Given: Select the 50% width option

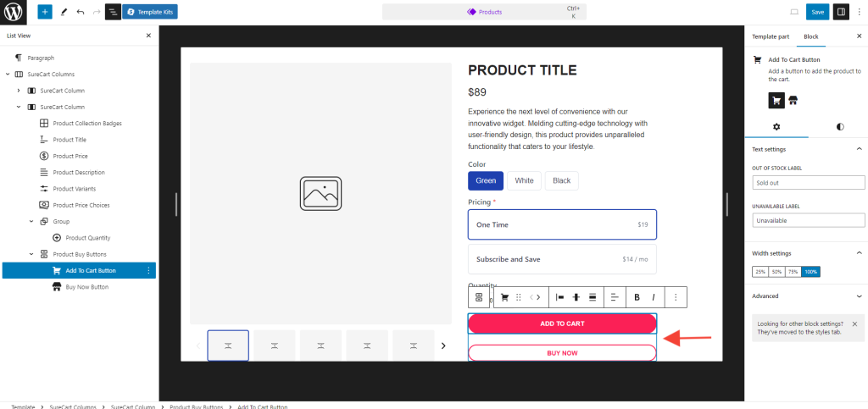Looking at the screenshot, I should [x=777, y=272].
